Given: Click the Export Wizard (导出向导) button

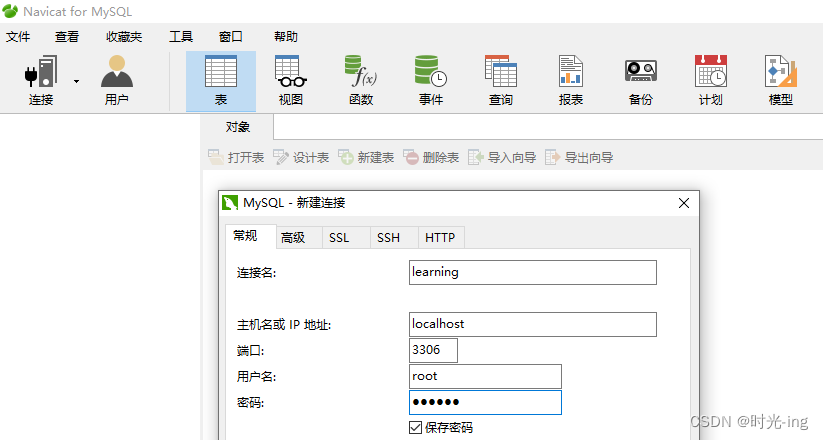Looking at the screenshot, I should pyautogui.click(x=579, y=157).
